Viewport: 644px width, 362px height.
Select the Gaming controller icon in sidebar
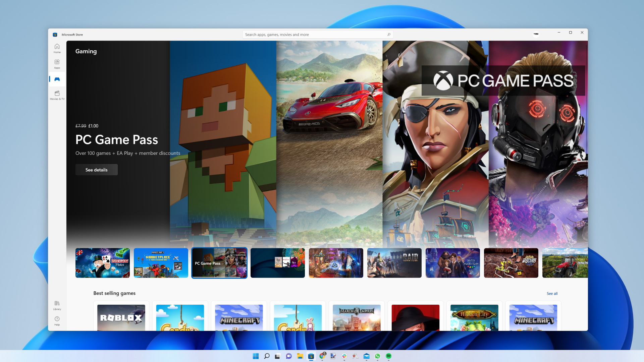[57, 79]
